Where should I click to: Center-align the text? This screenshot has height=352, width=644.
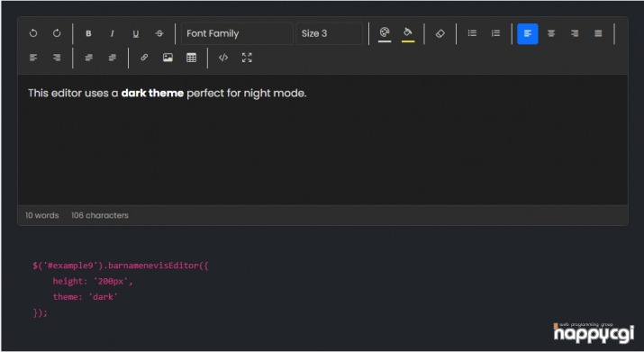coord(551,33)
